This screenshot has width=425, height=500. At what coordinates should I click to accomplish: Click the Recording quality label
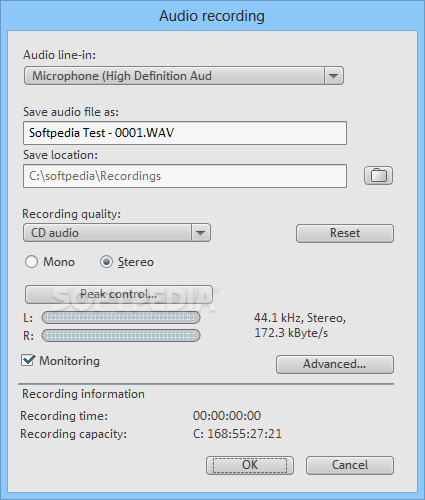tap(71, 214)
